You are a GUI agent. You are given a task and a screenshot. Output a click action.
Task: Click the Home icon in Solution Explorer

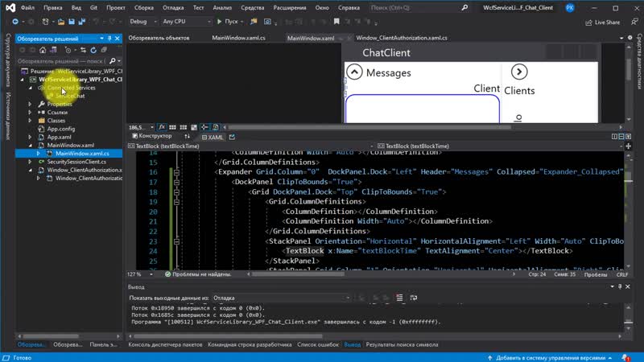click(x=43, y=50)
